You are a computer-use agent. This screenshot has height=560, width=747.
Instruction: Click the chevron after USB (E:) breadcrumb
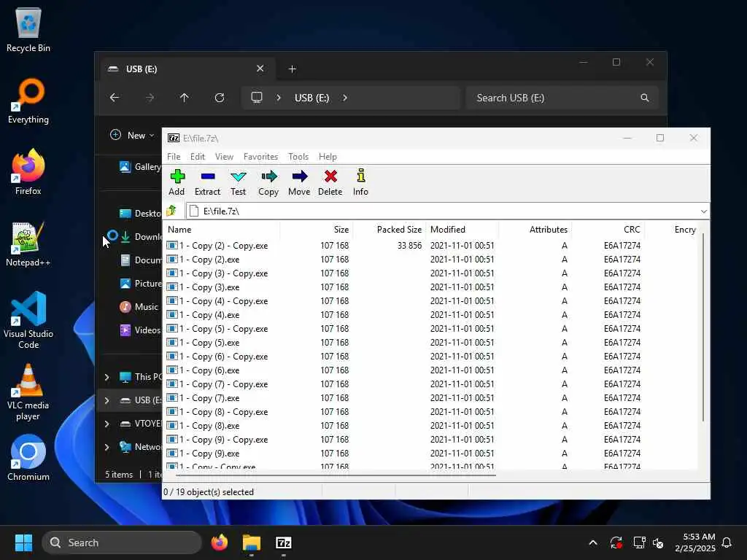pos(345,98)
